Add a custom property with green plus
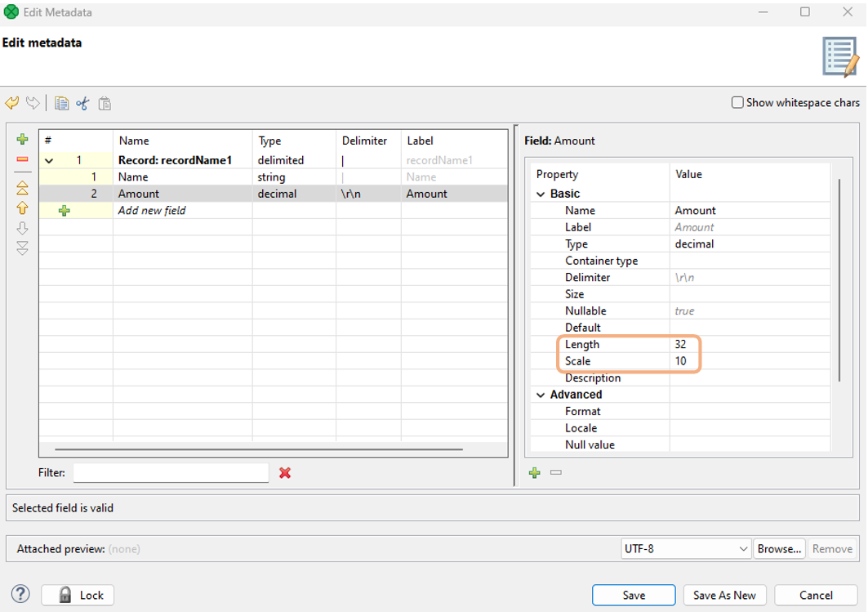Viewport: 868px width, 612px height. pyautogui.click(x=535, y=472)
